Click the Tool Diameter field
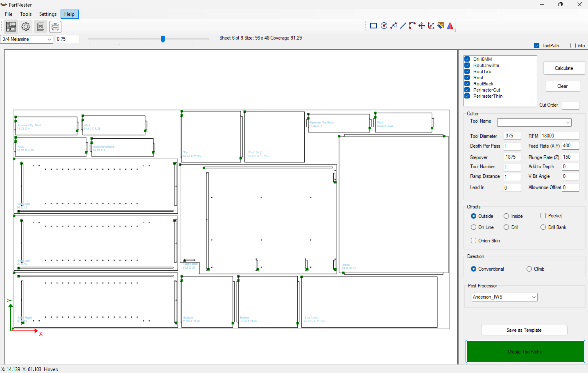Screen dimensions: 588x373 [512, 136]
